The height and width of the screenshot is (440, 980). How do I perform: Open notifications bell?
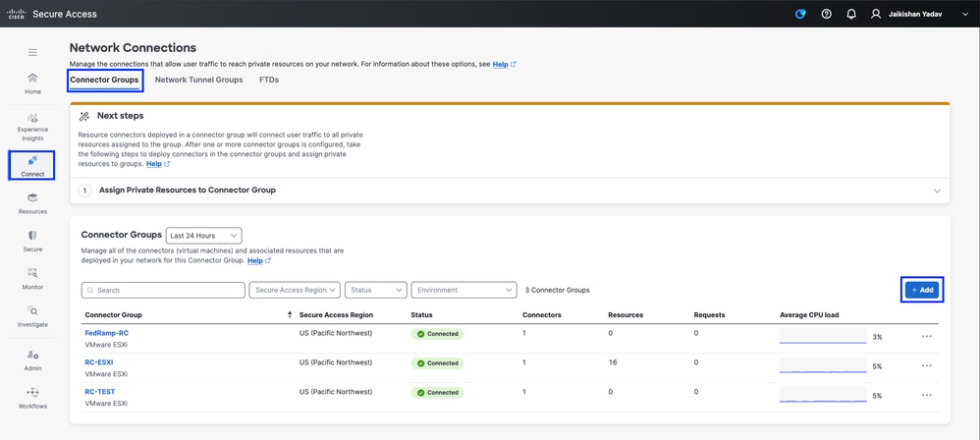coord(850,14)
